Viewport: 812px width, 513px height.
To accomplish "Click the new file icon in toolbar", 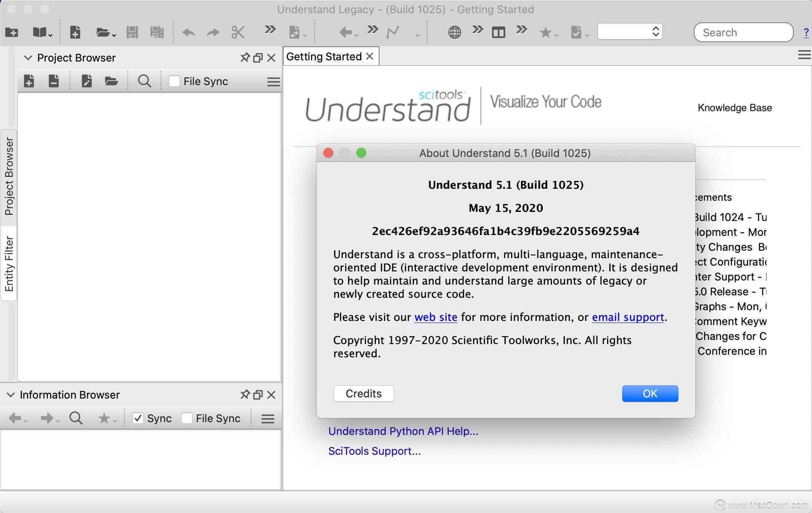I will [x=76, y=31].
